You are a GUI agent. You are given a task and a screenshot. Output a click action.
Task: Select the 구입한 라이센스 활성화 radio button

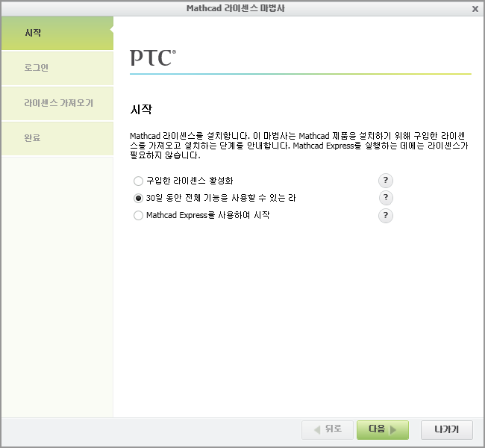coord(138,181)
